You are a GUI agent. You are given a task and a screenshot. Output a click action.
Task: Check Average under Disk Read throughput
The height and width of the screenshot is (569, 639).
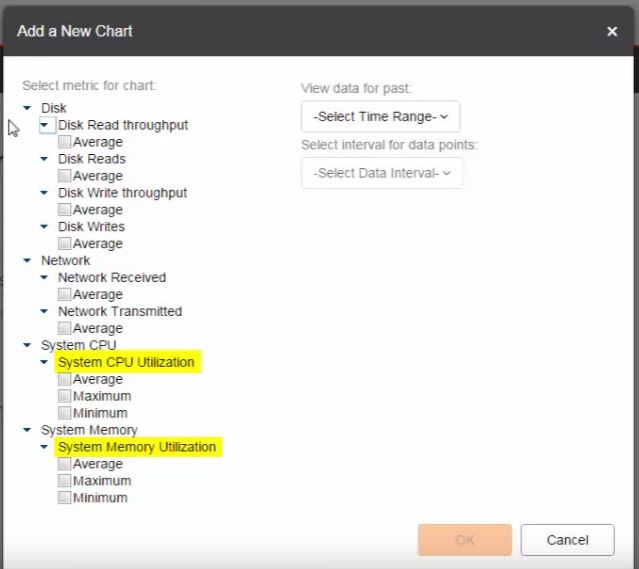coord(64,142)
